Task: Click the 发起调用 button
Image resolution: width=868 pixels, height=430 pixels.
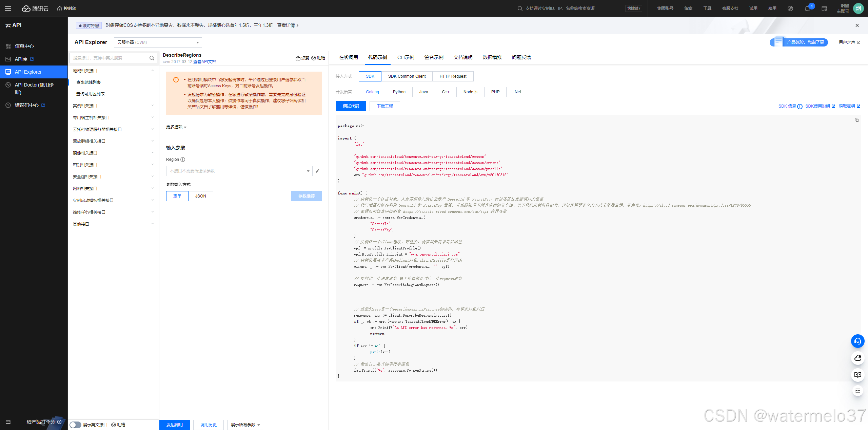Action: [174, 425]
